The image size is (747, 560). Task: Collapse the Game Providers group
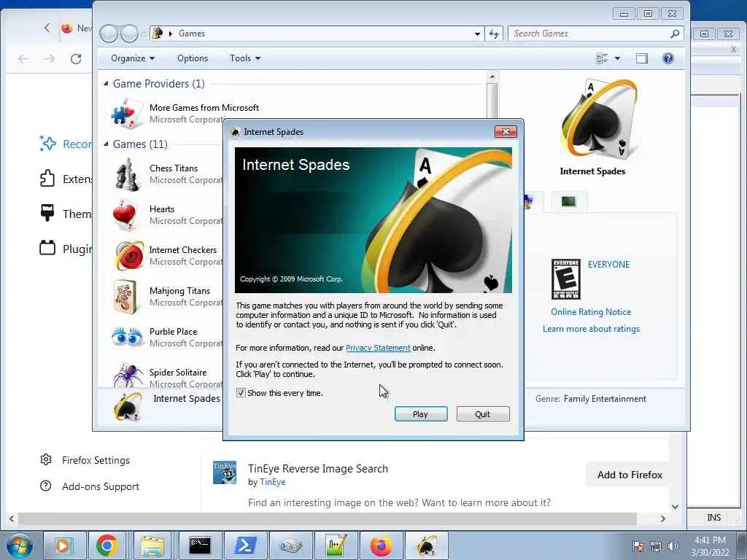click(x=106, y=84)
